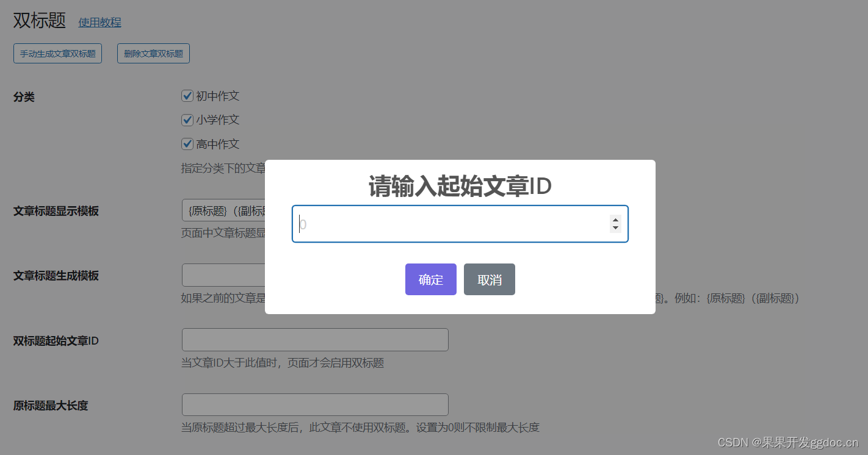The width and height of the screenshot is (868, 455).
Task: Focus the 文章标题显示模板 input
Action: pyautogui.click(x=223, y=210)
